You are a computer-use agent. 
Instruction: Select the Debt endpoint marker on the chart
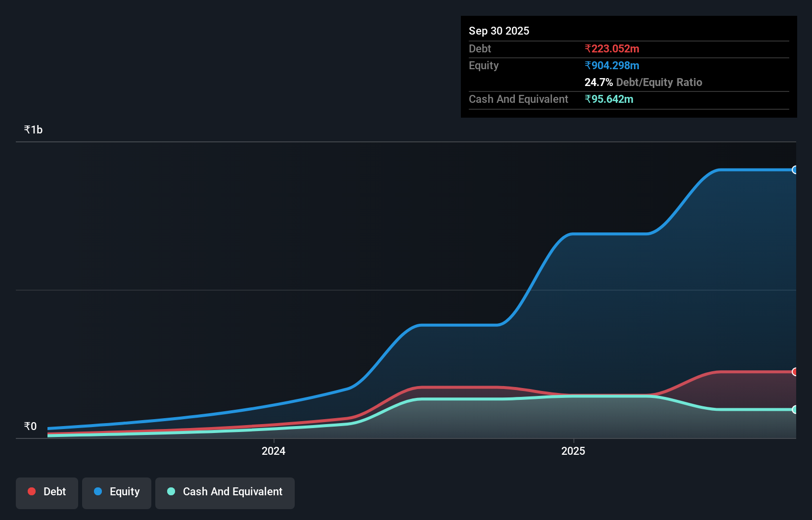point(795,372)
